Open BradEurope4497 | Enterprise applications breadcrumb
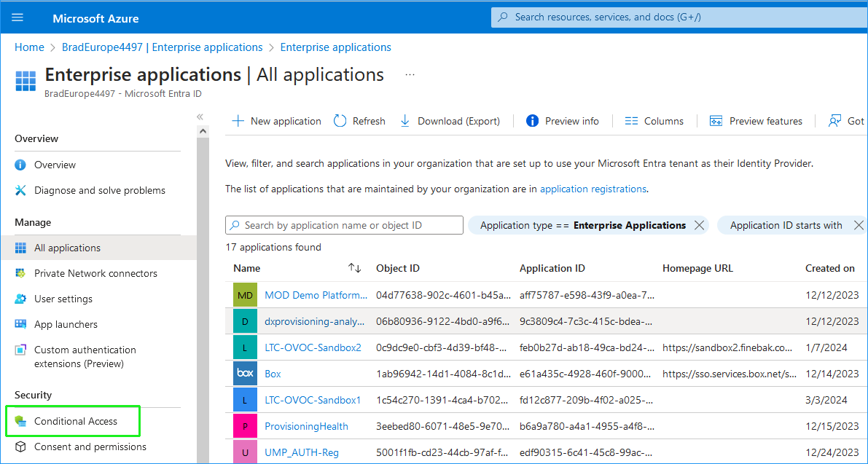Viewport: 868px width, 464px height. [x=163, y=47]
